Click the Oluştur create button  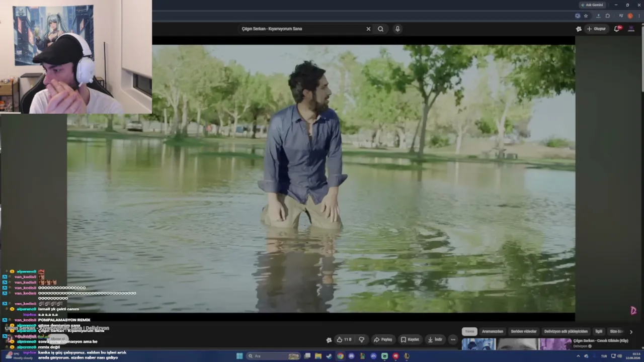coord(596,29)
